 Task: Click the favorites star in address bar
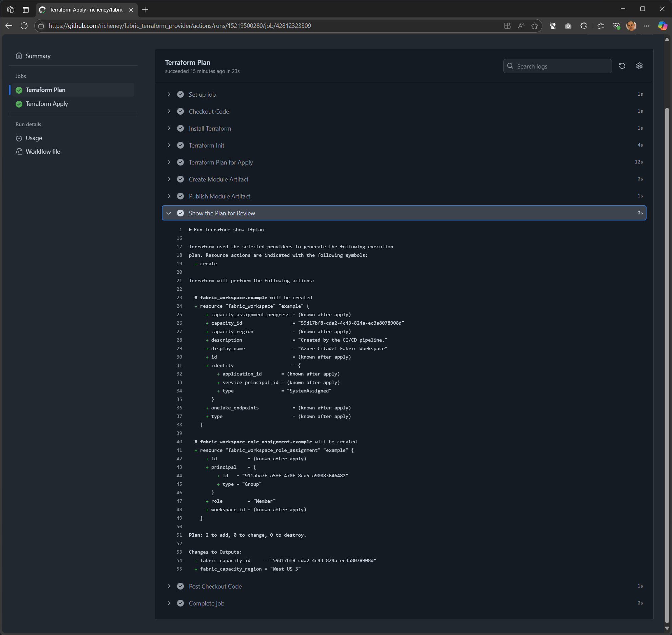point(535,25)
